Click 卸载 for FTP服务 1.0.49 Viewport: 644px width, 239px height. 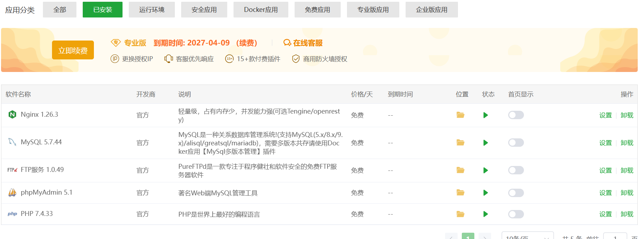[627, 170]
